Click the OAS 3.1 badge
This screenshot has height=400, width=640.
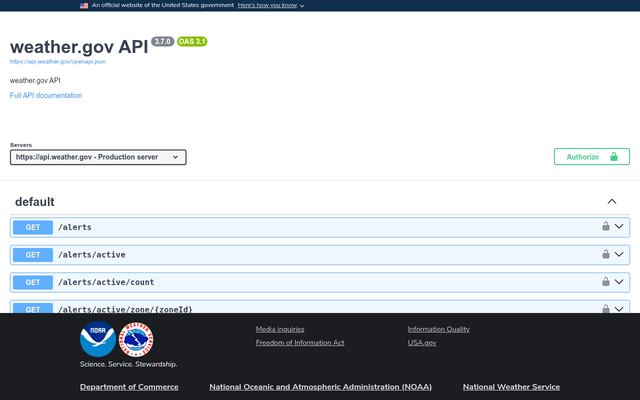click(x=192, y=42)
